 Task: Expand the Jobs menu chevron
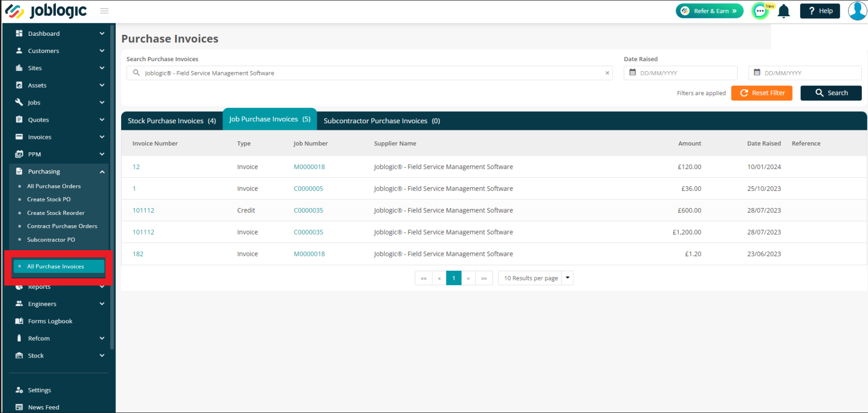(102, 102)
